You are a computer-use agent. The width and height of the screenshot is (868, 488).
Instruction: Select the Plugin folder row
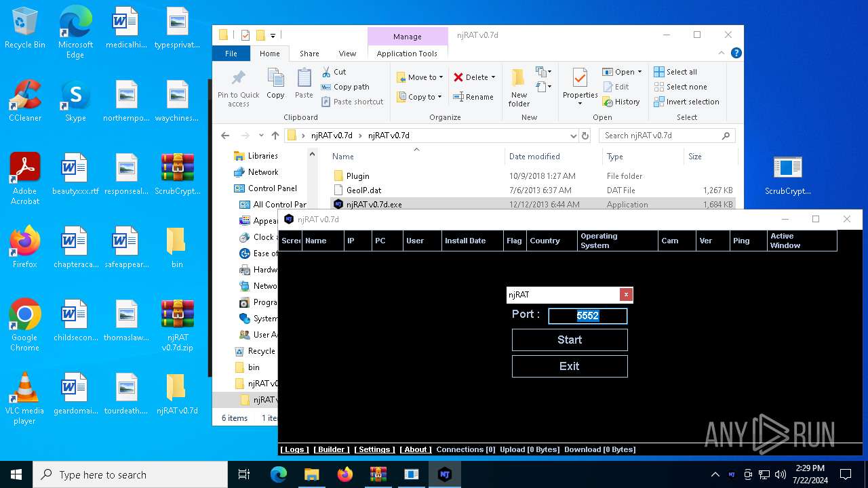point(532,176)
